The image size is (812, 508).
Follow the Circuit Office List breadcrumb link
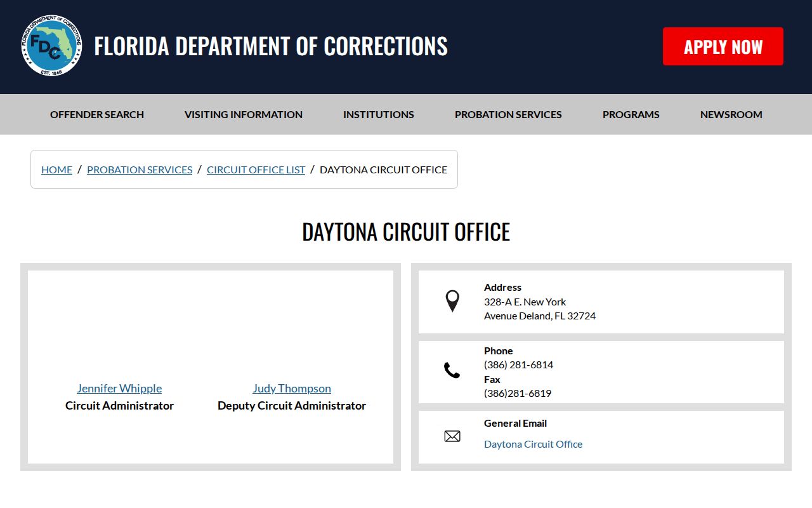point(256,170)
